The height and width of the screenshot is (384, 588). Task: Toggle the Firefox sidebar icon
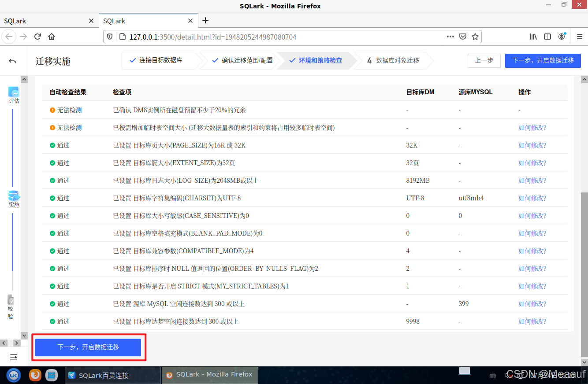point(547,37)
